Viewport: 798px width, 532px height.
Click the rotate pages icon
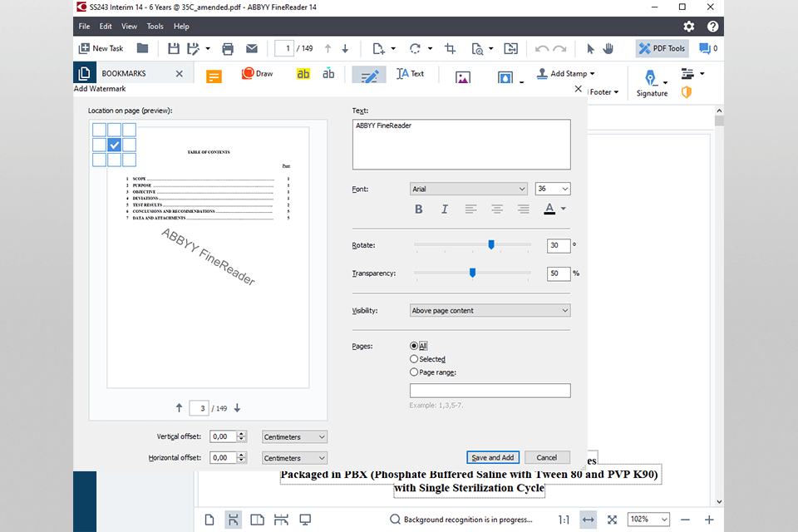pos(416,48)
